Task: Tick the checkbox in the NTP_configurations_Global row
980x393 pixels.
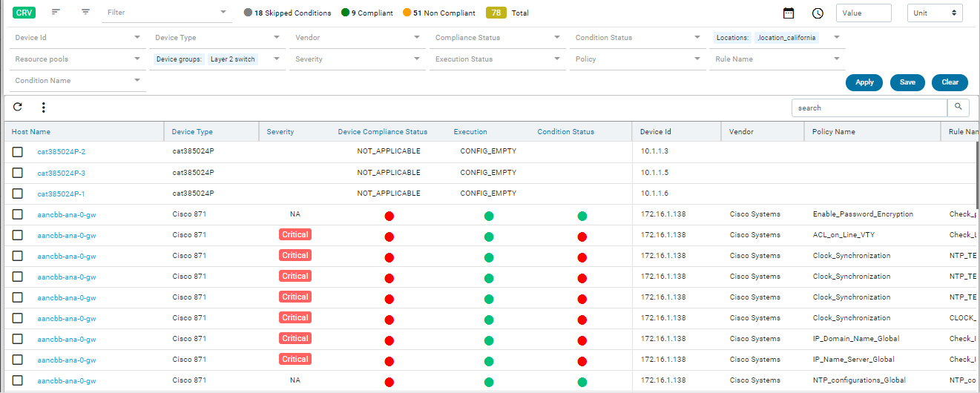Action: 18,380
